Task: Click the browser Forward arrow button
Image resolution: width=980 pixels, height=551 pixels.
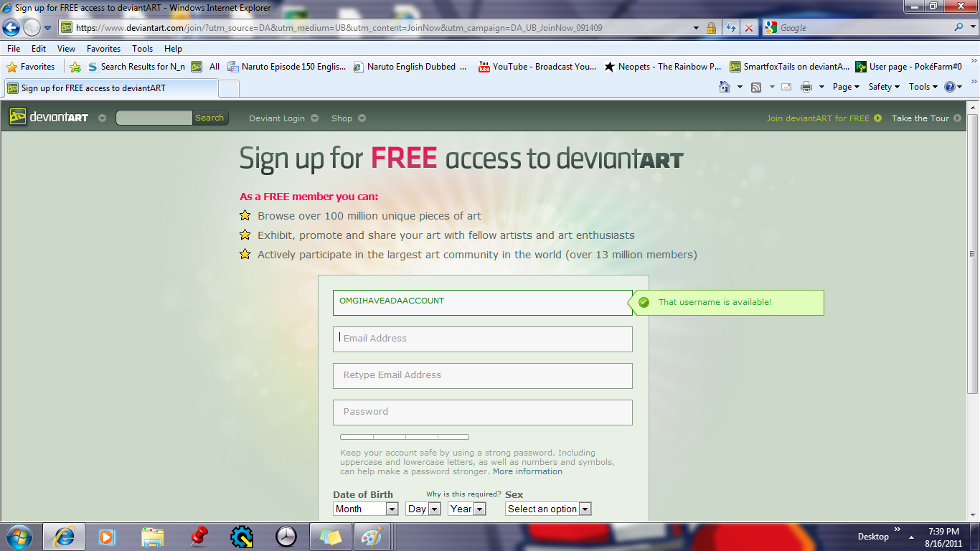Action: click(32, 27)
